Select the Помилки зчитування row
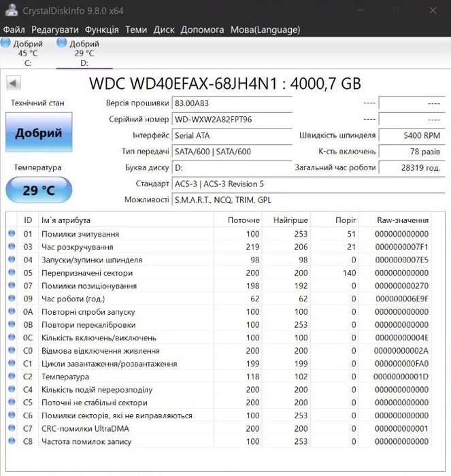451x476 pixels. coord(218,234)
